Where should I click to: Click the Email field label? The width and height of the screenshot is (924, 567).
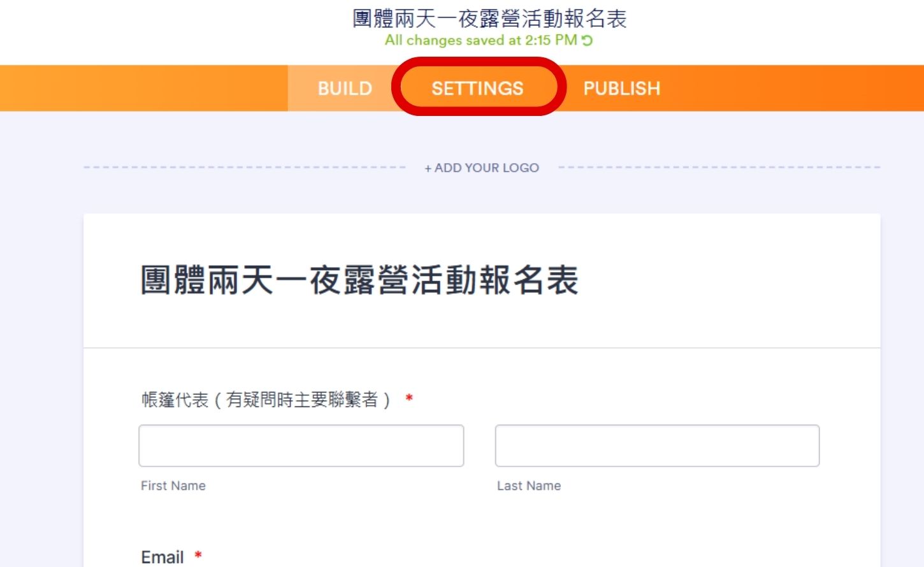(x=161, y=556)
